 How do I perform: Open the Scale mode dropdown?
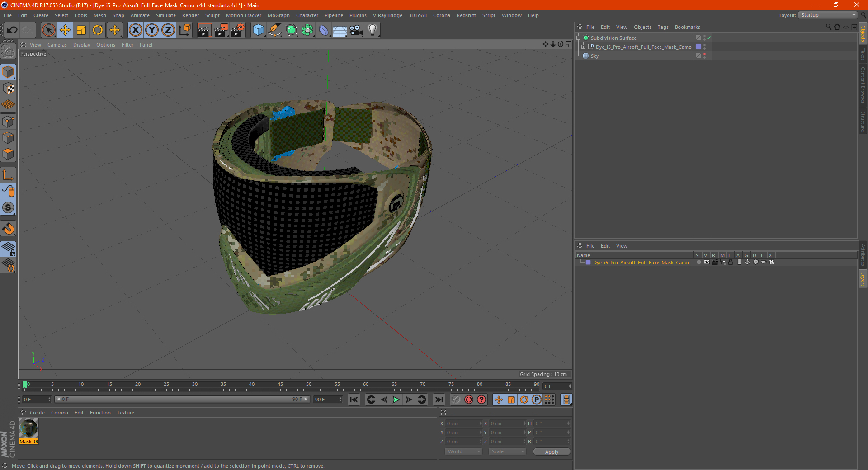coord(507,451)
